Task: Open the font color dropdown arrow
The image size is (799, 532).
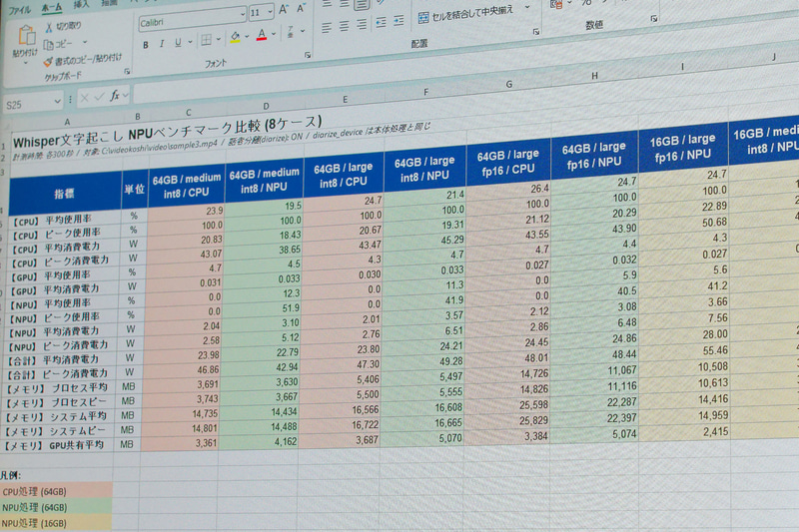Action: click(x=274, y=34)
